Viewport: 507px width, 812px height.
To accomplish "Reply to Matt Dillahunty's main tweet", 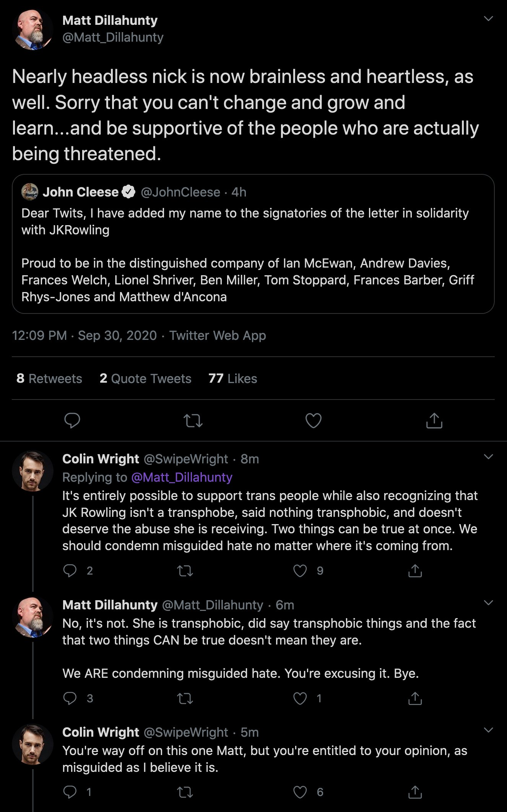I will pyautogui.click(x=72, y=421).
